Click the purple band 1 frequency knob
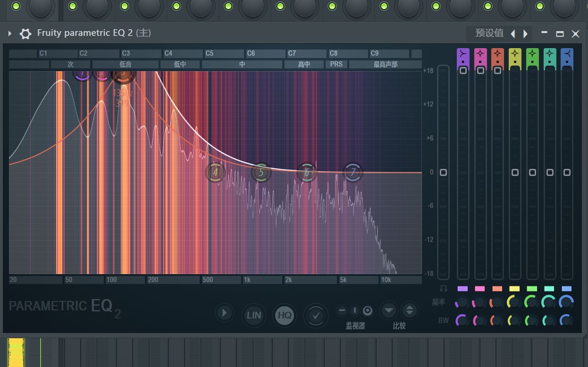Image resolution: width=588 pixels, height=367 pixels. [x=462, y=303]
